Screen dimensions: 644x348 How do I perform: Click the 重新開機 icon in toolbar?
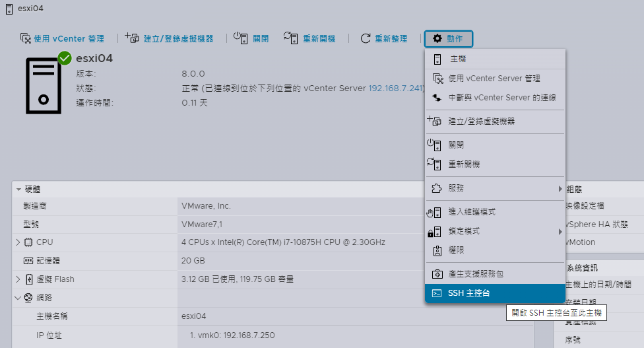click(x=291, y=38)
